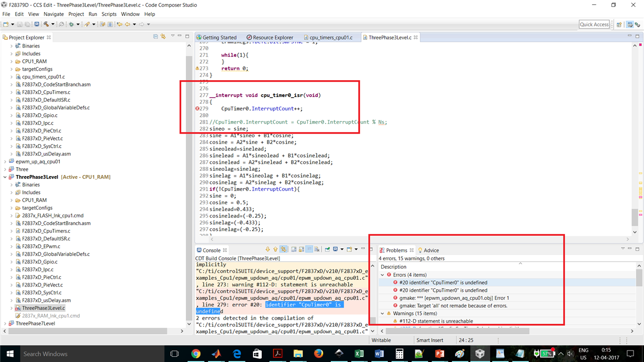Viewport: 644px width, 362px height.
Task: Click the Problems view horizontal scrollbar
Action: click(458, 331)
